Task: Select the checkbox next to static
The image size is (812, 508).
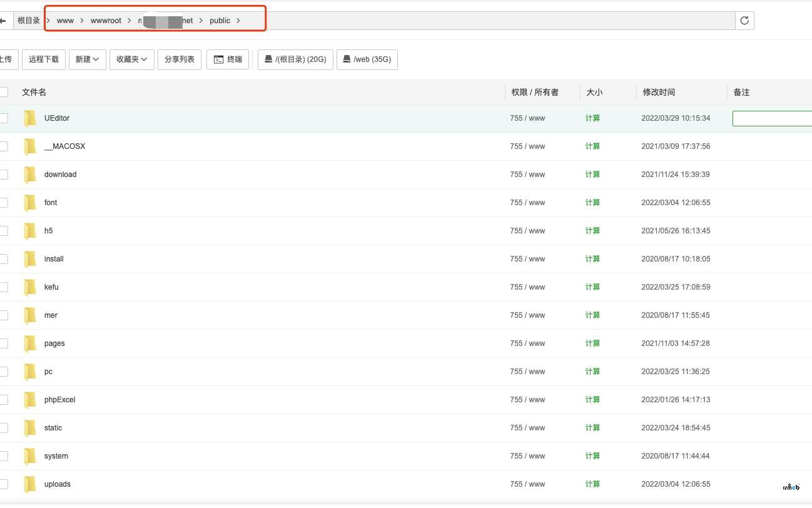Action: pos(4,428)
